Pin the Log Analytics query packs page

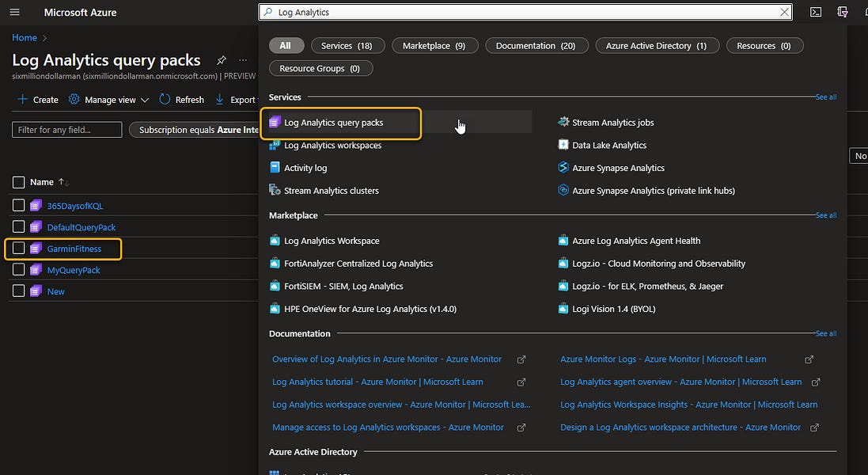[x=221, y=60]
